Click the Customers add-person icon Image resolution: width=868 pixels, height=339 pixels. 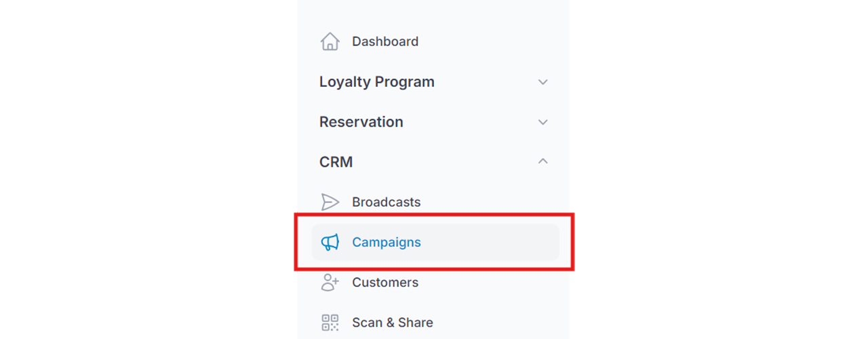click(x=330, y=282)
